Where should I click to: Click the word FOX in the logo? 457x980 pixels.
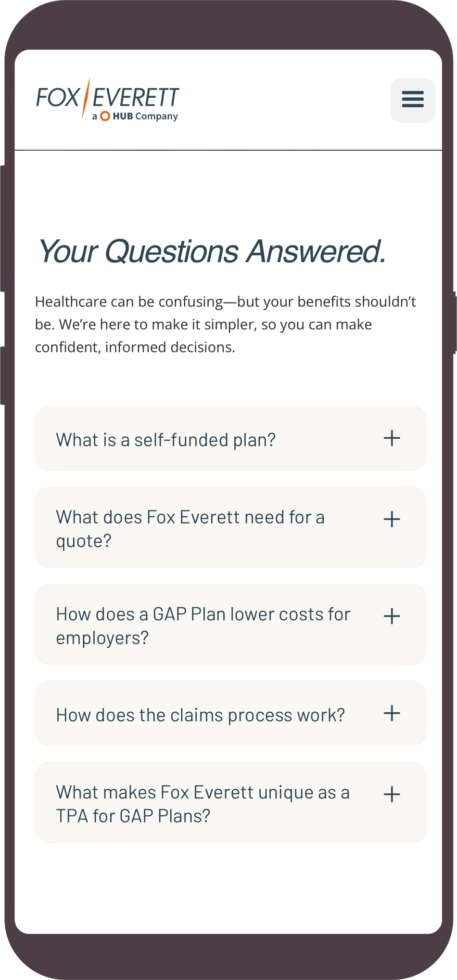tap(57, 98)
